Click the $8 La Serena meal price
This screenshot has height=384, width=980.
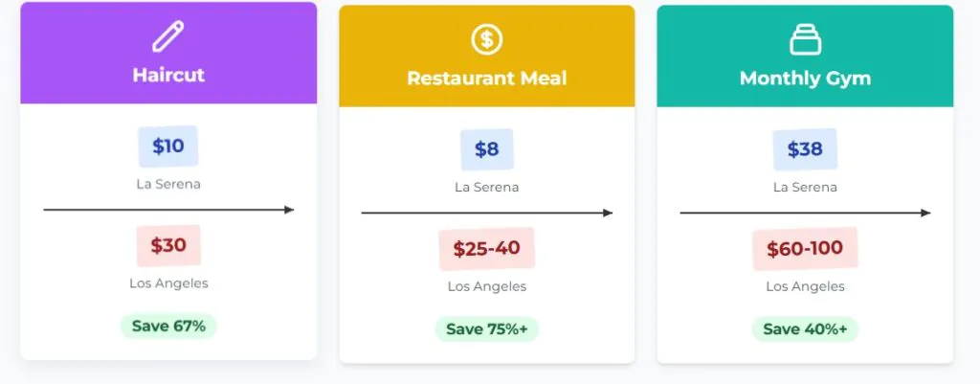point(487,149)
